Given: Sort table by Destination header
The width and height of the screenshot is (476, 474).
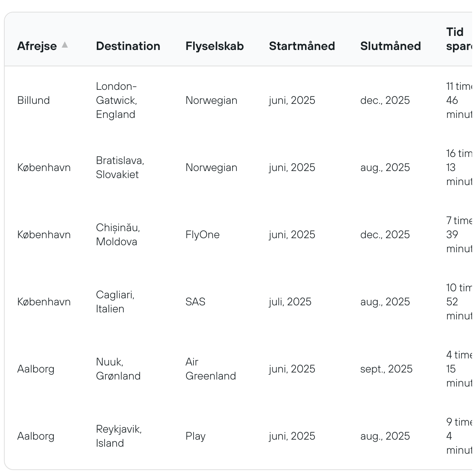Looking at the screenshot, I should pos(128,46).
